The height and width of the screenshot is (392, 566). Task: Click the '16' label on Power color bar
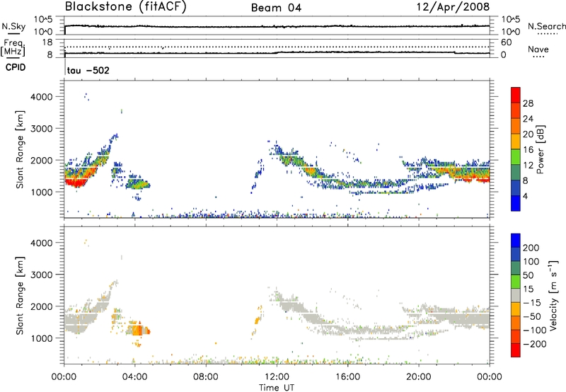tap(528, 150)
